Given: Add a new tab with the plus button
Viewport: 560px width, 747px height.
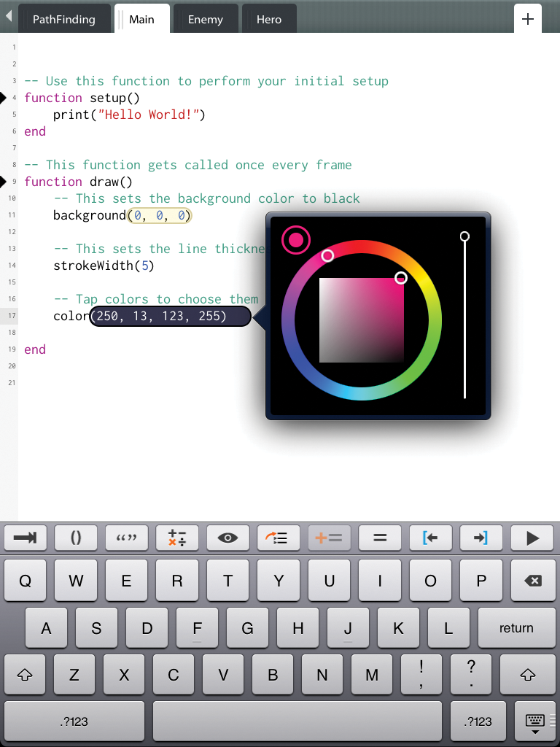Looking at the screenshot, I should [x=528, y=19].
